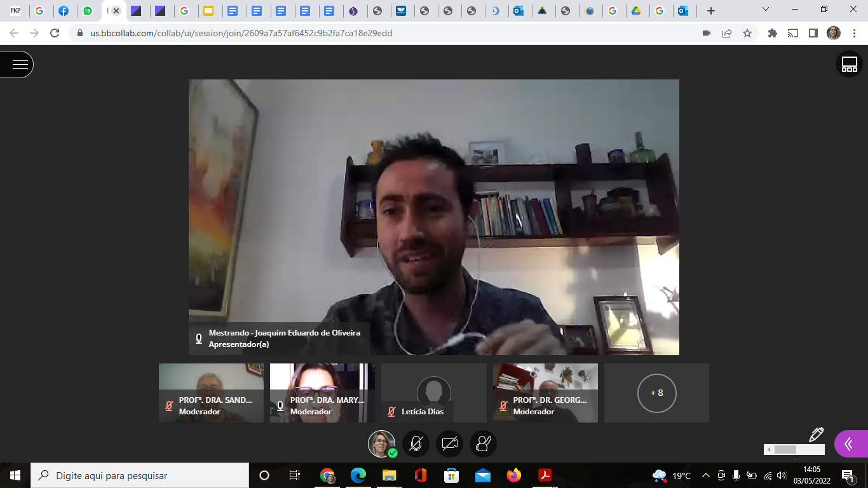
Task: Switch to the Facebook tab
Action: pos(64,11)
